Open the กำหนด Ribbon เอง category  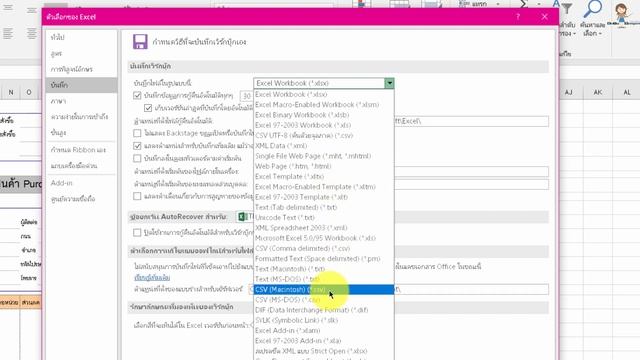click(x=82, y=150)
